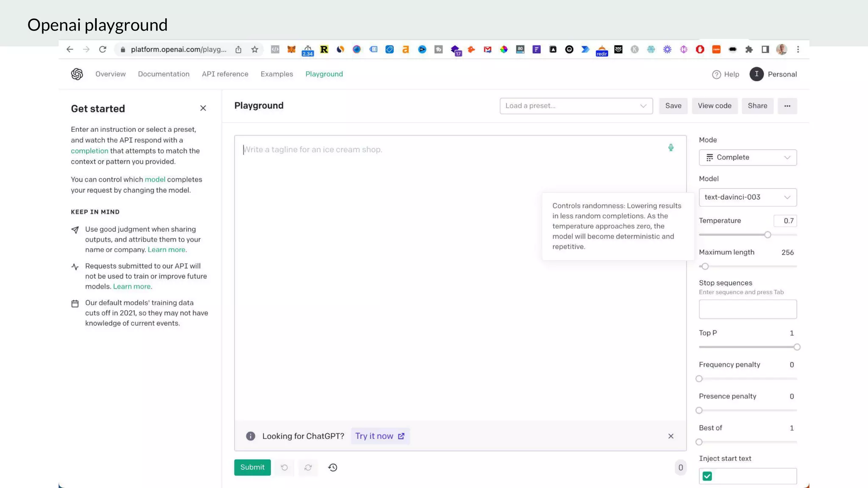The width and height of the screenshot is (868, 488).
Task: Close the Get started panel
Action: point(203,108)
